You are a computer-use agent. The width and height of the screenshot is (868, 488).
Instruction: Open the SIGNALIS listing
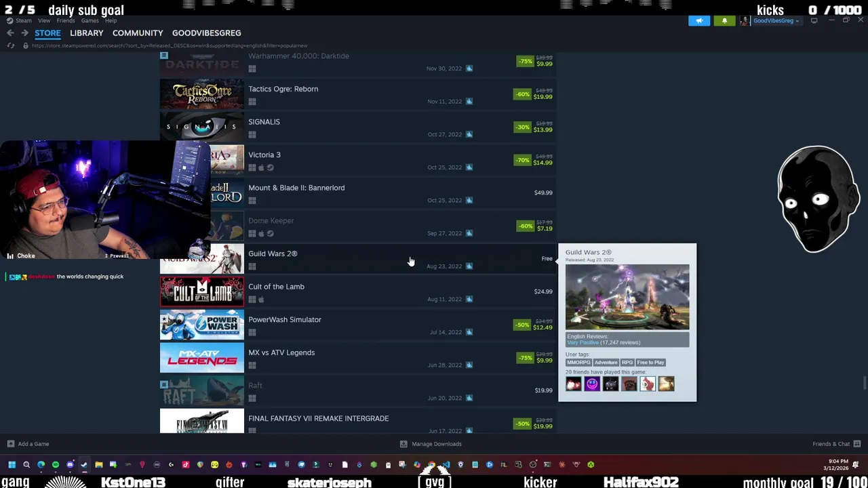[x=358, y=127]
